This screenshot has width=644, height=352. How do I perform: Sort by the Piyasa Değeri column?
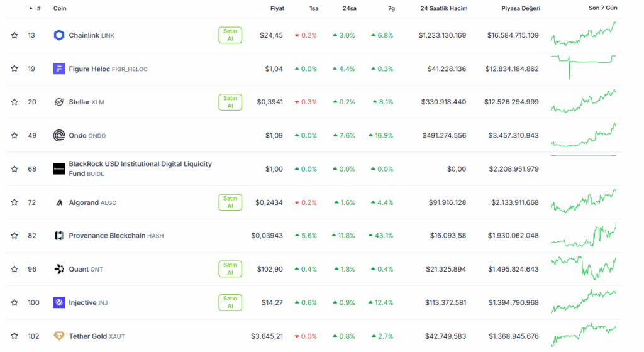point(520,8)
